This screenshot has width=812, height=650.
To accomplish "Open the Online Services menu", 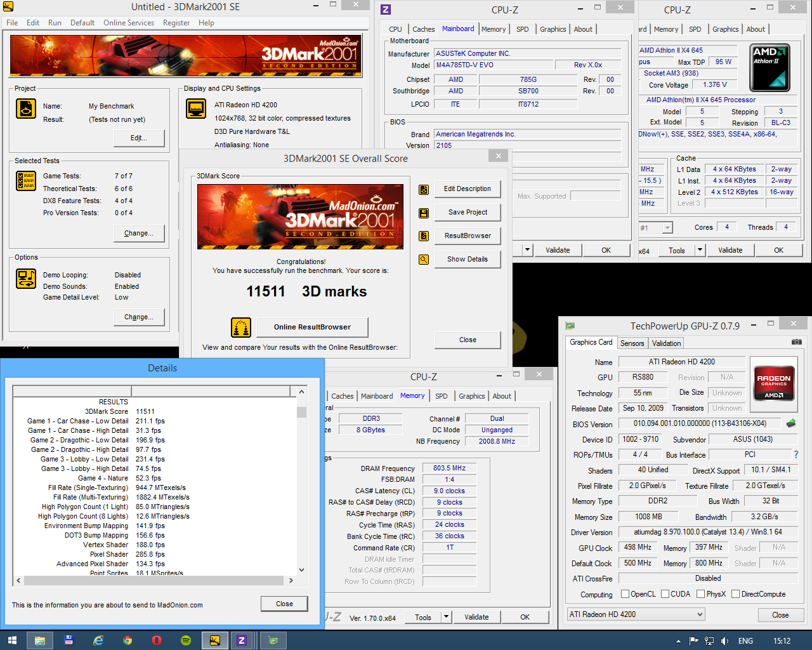I will pos(129,23).
